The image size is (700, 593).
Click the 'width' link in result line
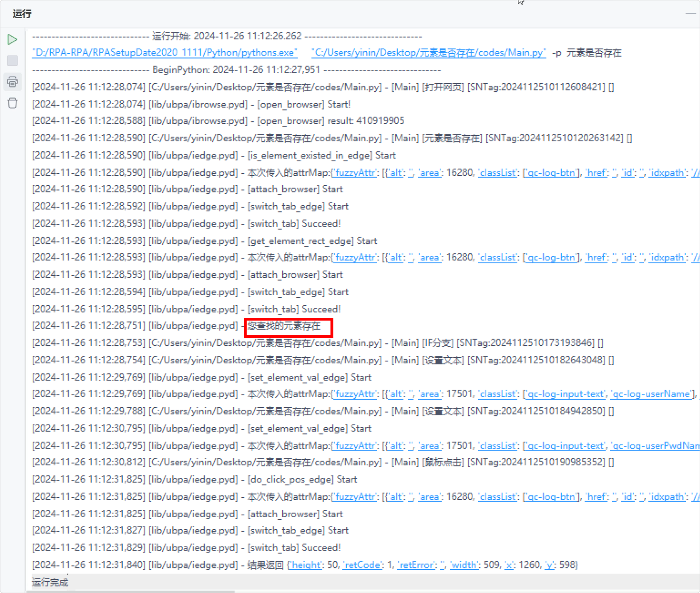point(464,565)
